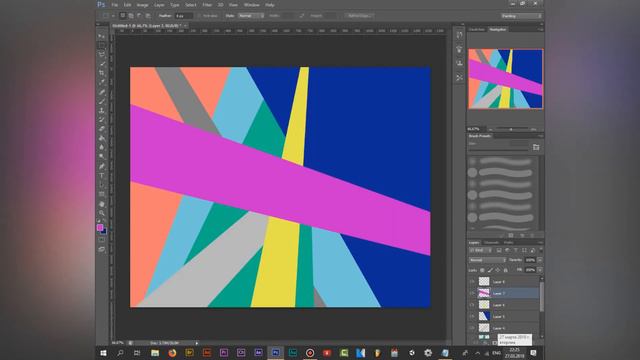The image size is (640, 360).
Task: Click the Navigator zoom-in mountains button
Action: (533, 129)
